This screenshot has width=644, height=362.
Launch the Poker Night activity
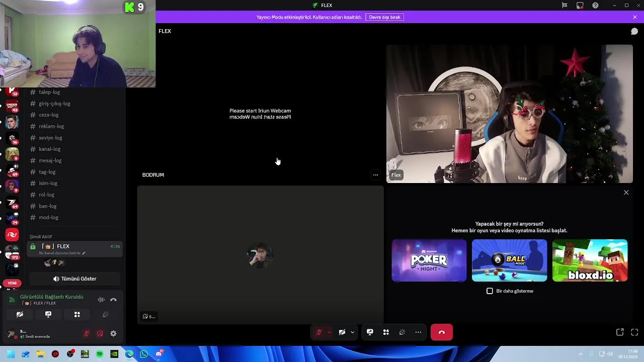[429, 260]
